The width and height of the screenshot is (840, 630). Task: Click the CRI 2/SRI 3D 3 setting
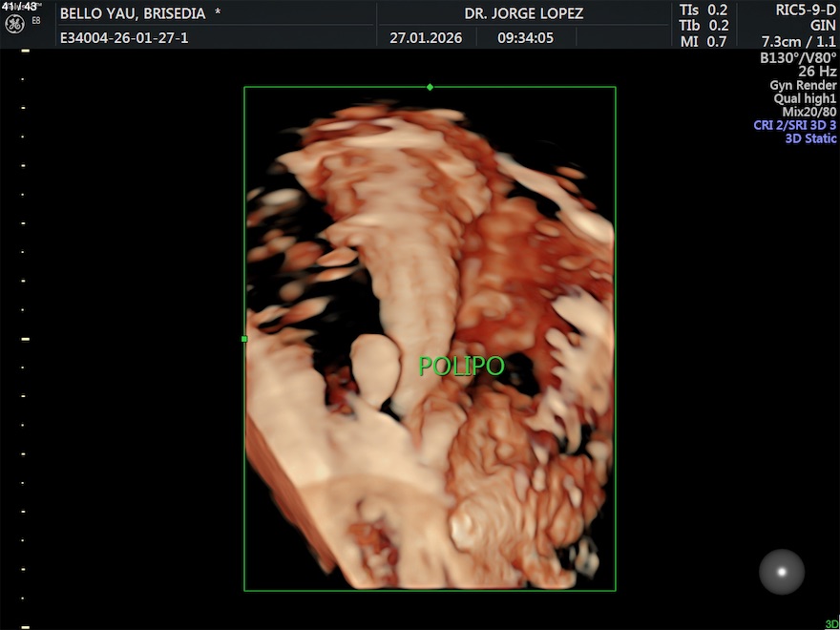coord(794,125)
